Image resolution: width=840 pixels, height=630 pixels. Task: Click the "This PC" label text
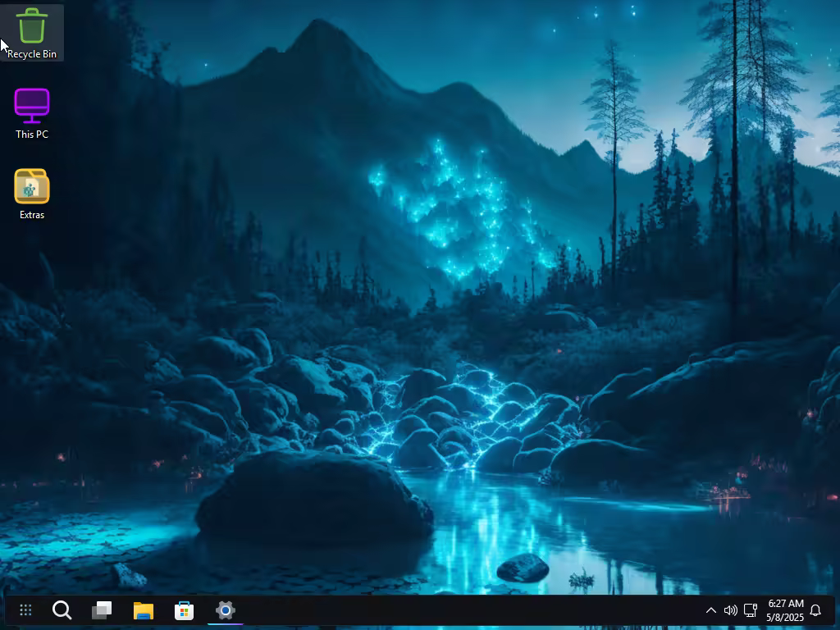(32, 135)
